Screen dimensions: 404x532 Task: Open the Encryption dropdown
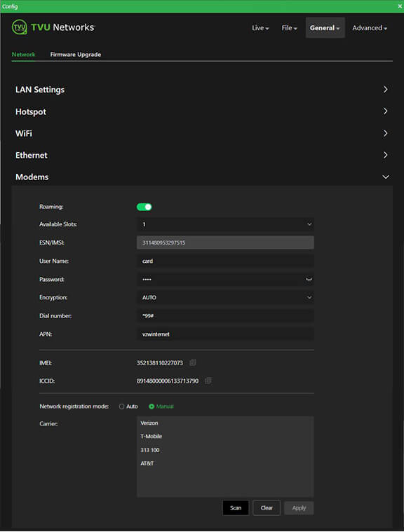(225, 298)
